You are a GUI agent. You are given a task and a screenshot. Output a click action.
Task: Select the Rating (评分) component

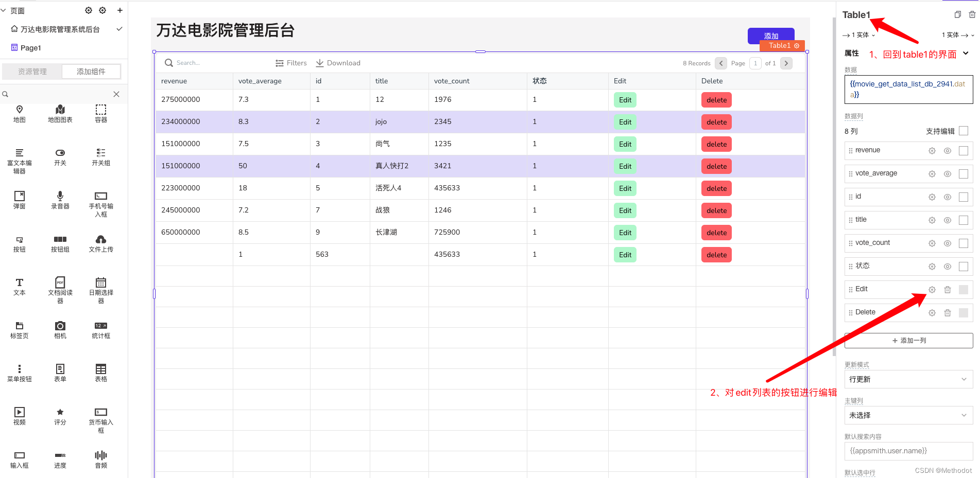tap(60, 416)
